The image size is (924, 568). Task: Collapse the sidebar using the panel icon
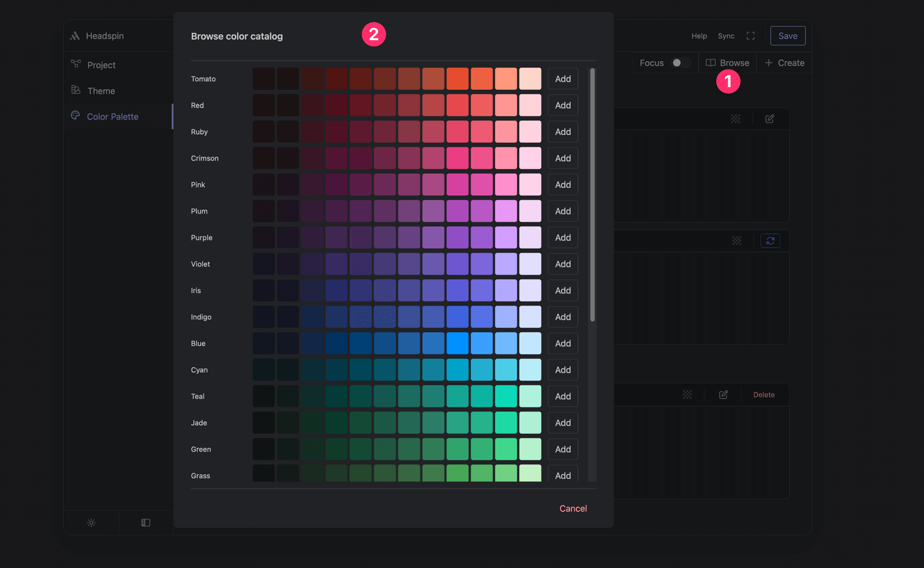(x=145, y=522)
